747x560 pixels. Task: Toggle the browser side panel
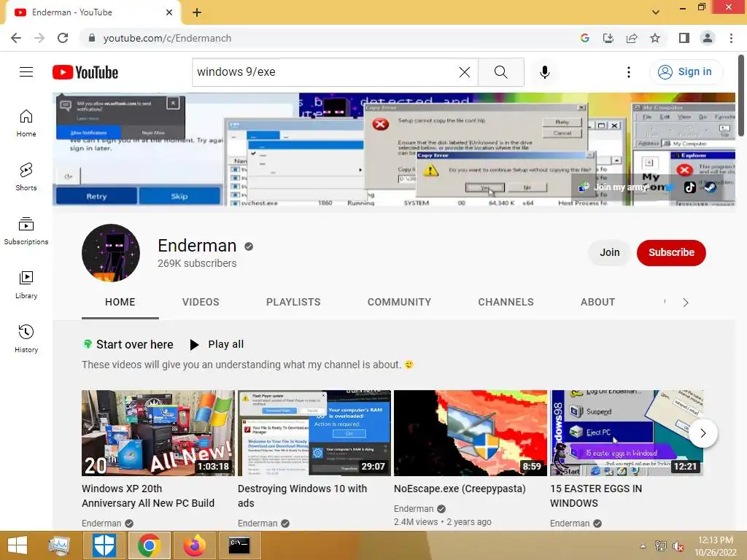(x=684, y=38)
